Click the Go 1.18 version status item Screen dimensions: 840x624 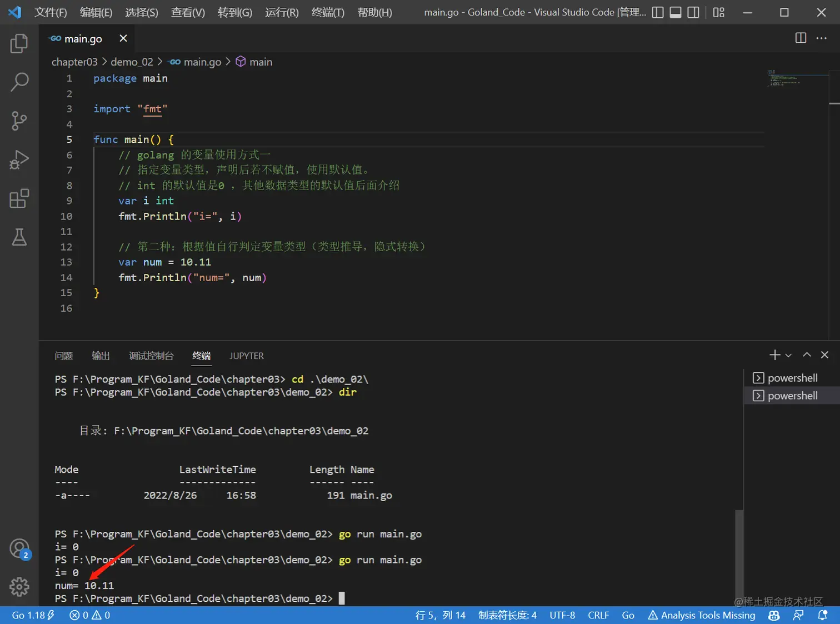tap(33, 615)
